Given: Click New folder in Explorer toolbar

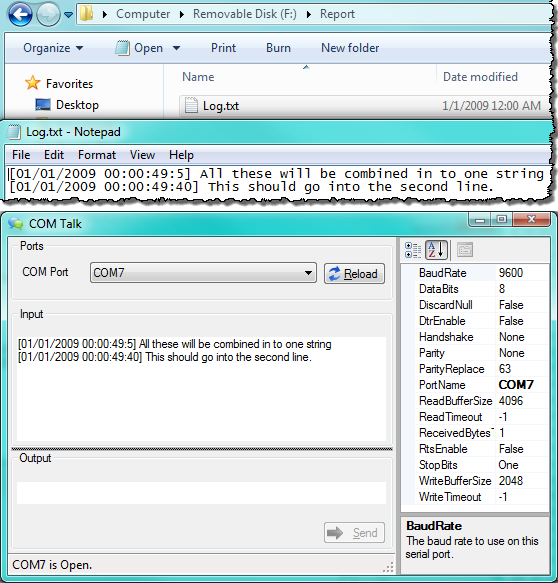Looking at the screenshot, I should tap(350, 48).
